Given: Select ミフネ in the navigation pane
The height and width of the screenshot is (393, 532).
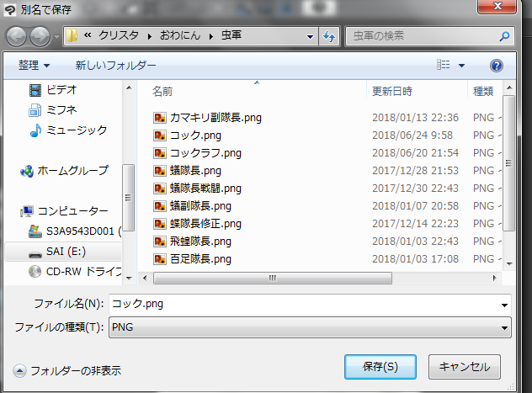Looking at the screenshot, I should tap(61, 110).
